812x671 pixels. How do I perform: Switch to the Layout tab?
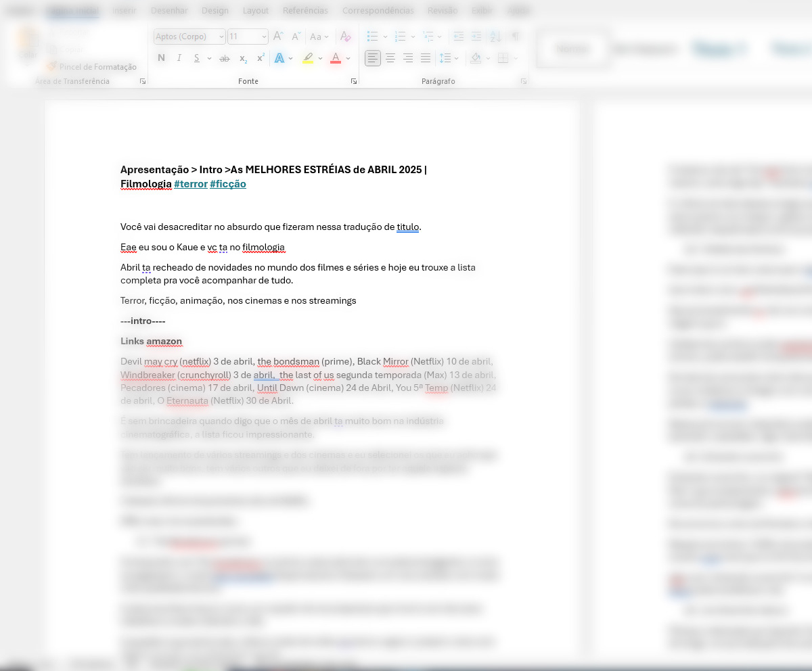pos(256,10)
